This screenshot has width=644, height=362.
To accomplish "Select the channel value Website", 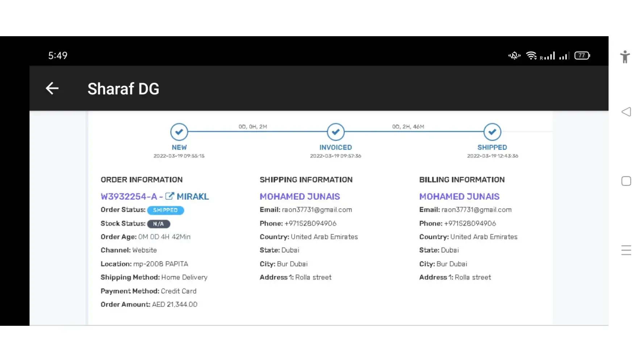I will (x=145, y=250).
